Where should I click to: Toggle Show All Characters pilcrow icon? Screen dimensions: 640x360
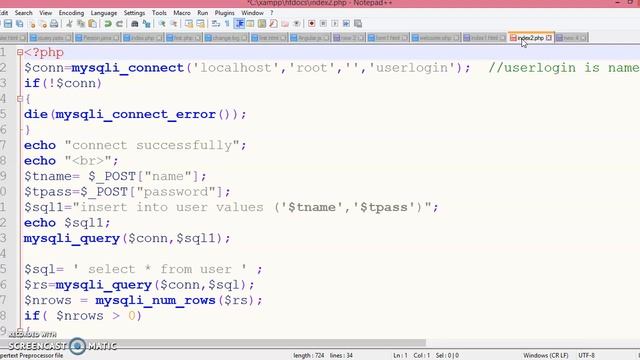227,24
